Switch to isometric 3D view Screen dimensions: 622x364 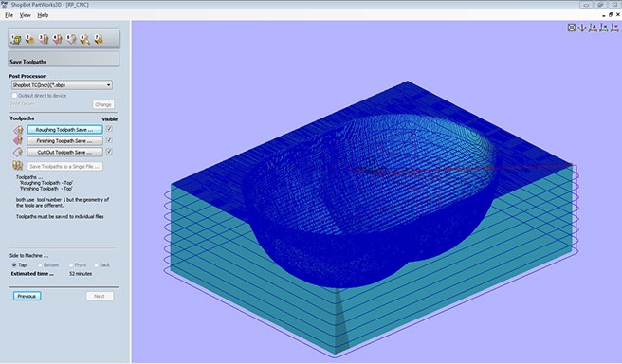tap(582, 27)
